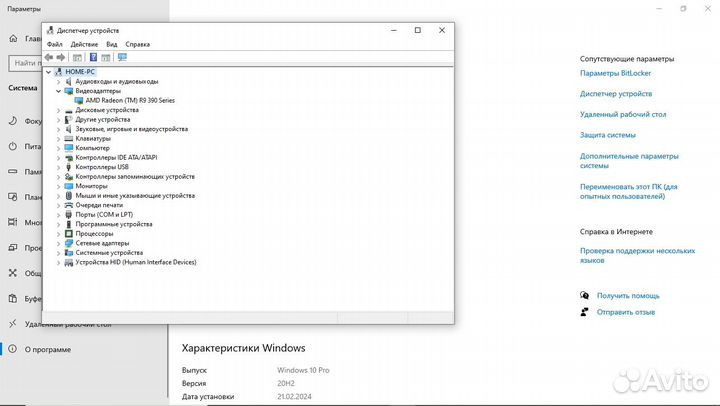Viewport: 720px width, 406px height.
Task: Click the Back arrow in Device Manager toolbar
Action: [x=49, y=57]
